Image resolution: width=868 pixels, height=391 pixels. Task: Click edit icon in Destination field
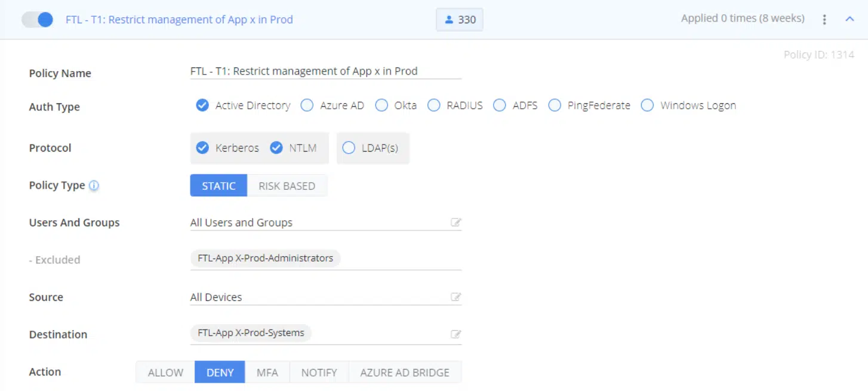[x=455, y=334]
